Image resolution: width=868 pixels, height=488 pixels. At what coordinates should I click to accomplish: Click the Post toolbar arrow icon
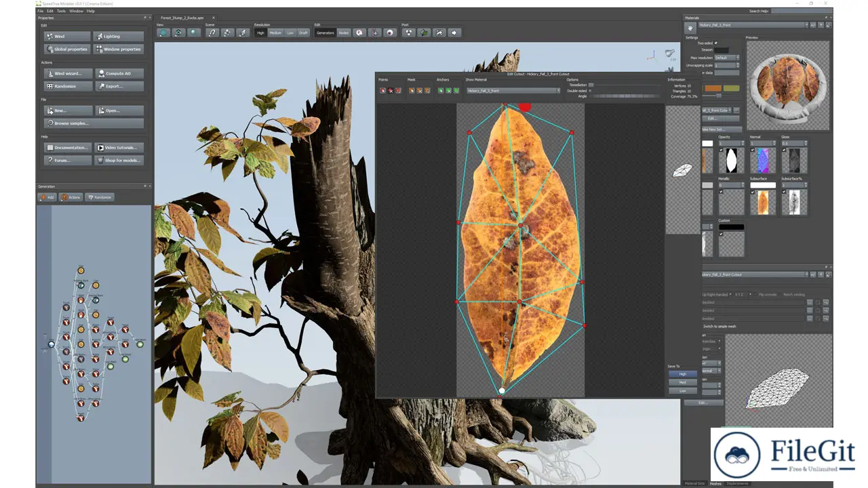point(455,33)
